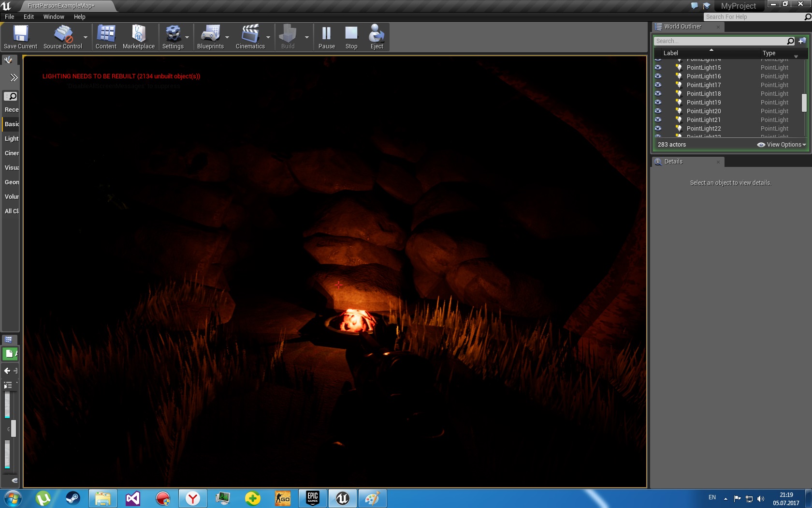812x508 pixels.
Task: Toggle visibility of PointLight15
Action: click(658, 68)
